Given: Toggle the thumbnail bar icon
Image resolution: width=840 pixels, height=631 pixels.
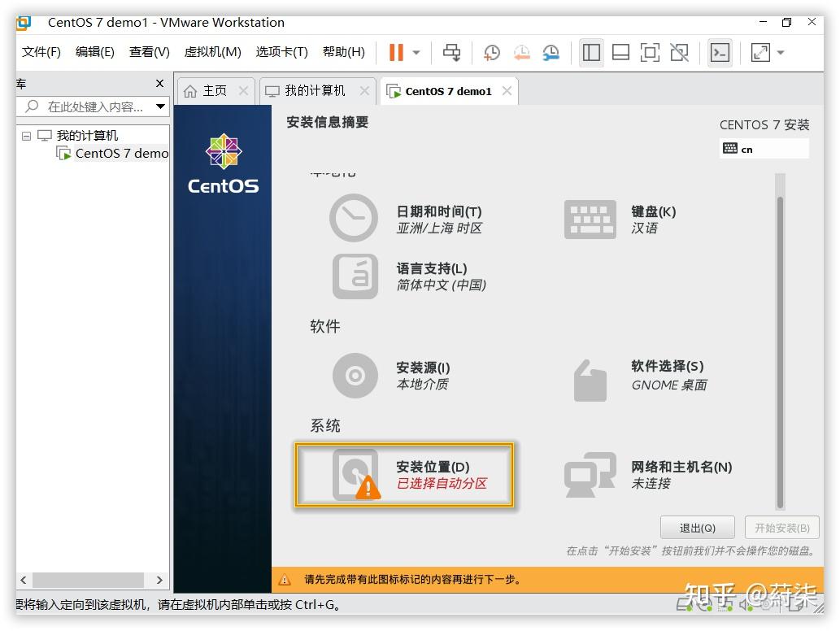Looking at the screenshot, I should (x=620, y=52).
